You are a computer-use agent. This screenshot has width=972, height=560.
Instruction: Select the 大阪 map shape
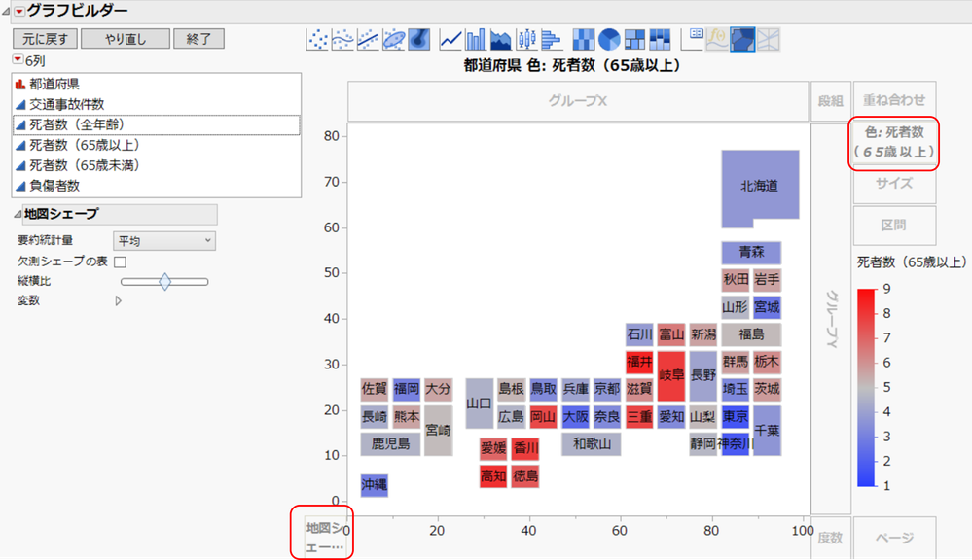(575, 417)
